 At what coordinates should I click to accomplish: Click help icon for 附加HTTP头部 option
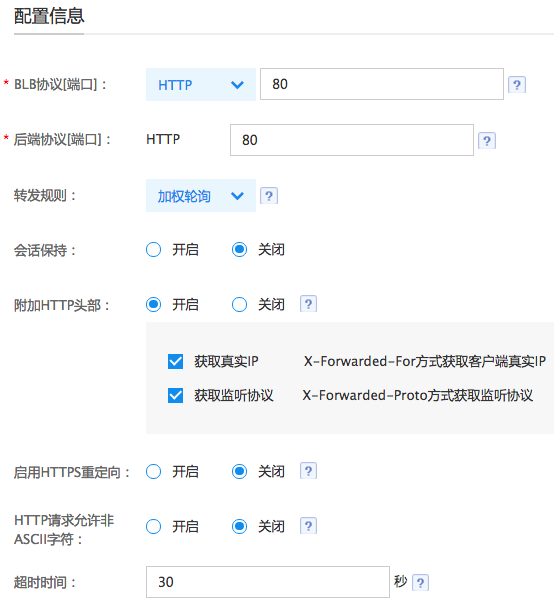308,304
